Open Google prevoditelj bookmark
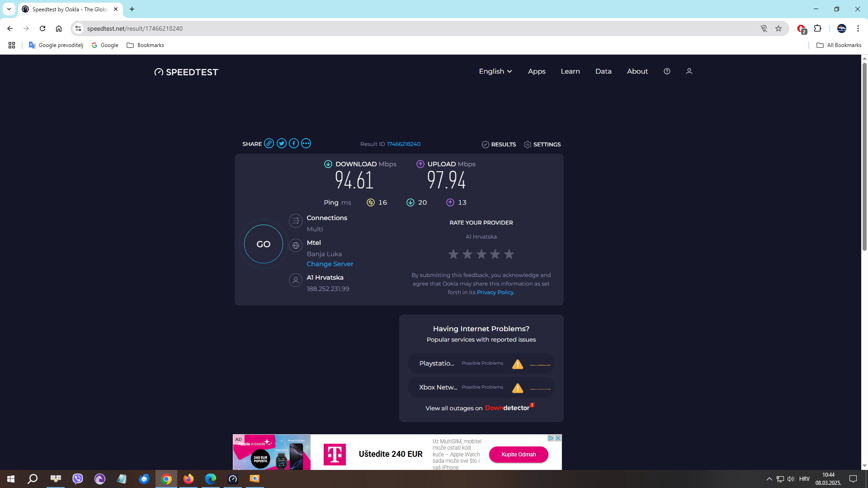This screenshot has height=488, width=868. click(x=56, y=45)
